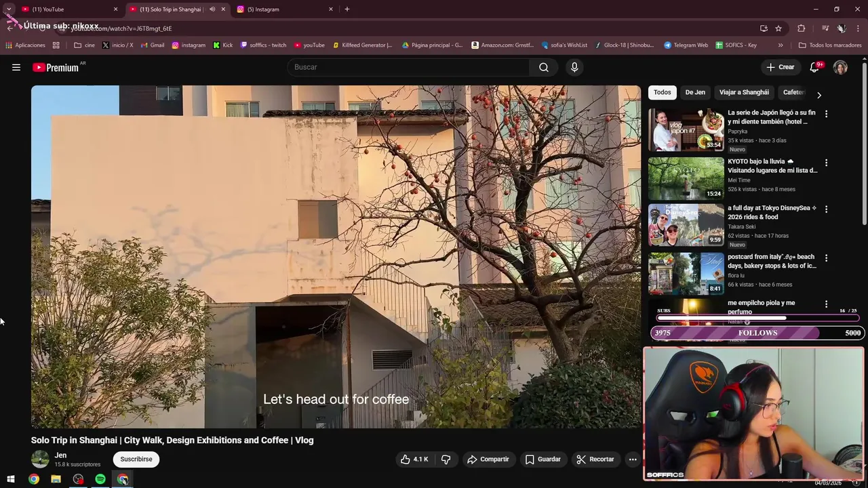Open KYOTO bajo la lluvia video thumbnail
The image size is (868, 488).
click(686, 178)
